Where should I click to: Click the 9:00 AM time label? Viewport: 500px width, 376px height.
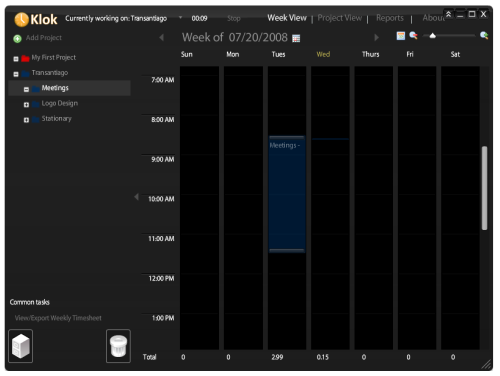[x=163, y=159]
